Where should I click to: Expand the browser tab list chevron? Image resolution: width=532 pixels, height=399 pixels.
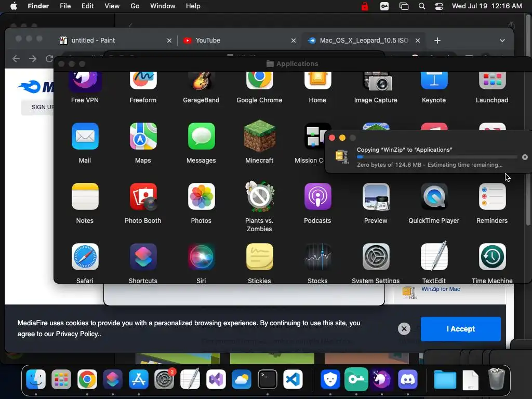[502, 41]
